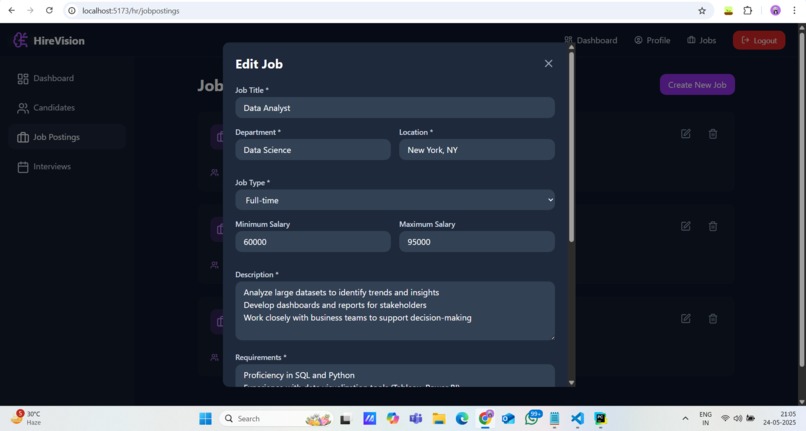The image size is (806, 431).
Task: Click the trash icon on the middle job card
Action: coord(712,226)
